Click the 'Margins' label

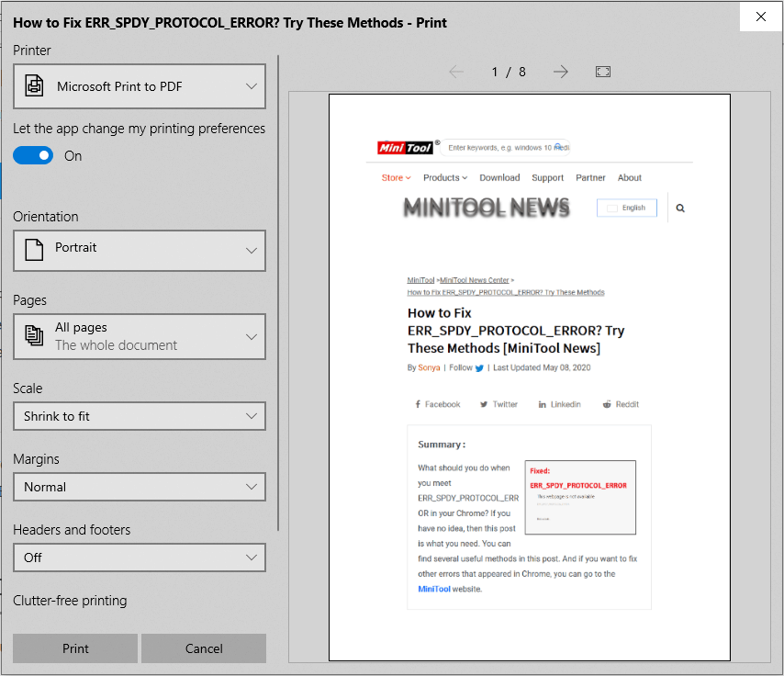click(x=36, y=459)
